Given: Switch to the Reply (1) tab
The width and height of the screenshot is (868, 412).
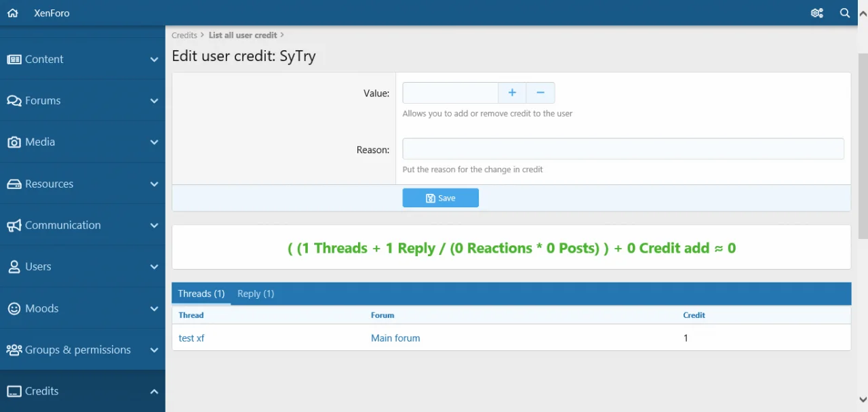Looking at the screenshot, I should click(x=256, y=294).
